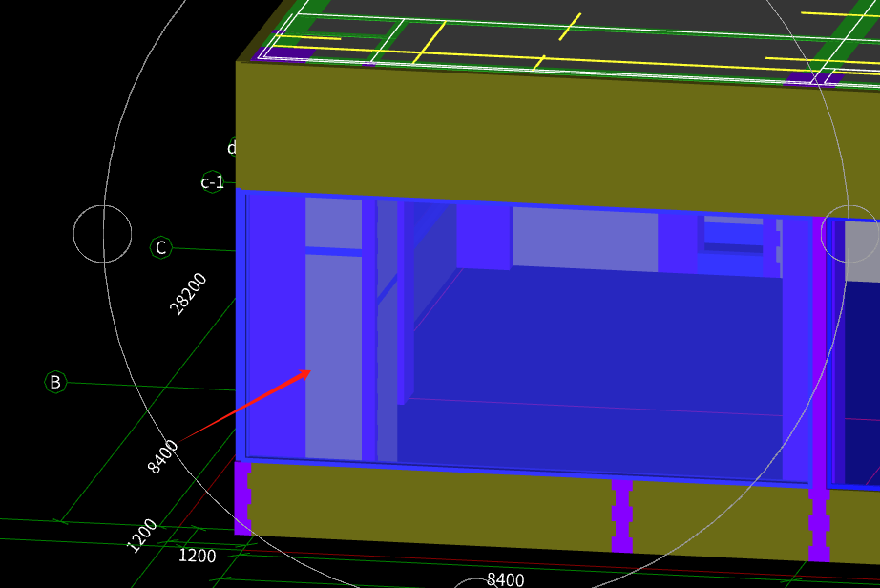
Task: Click the horizontal 1200 dimension text
Action: [x=197, y=556]
